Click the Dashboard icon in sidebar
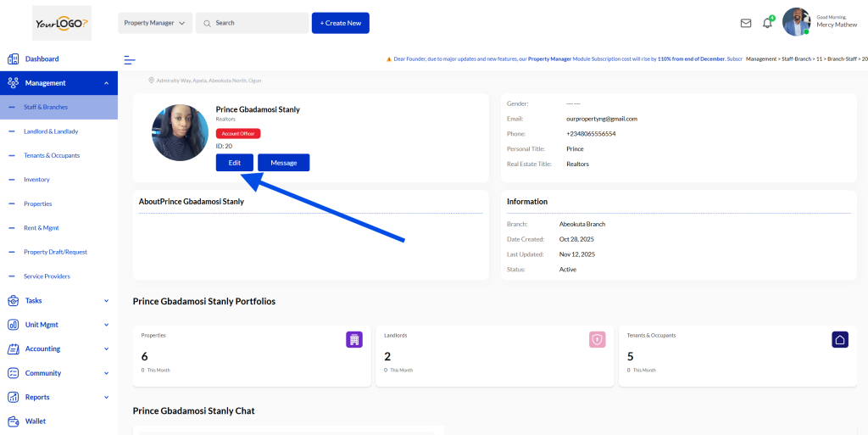The image size is (868, 435). pos(14,59)
